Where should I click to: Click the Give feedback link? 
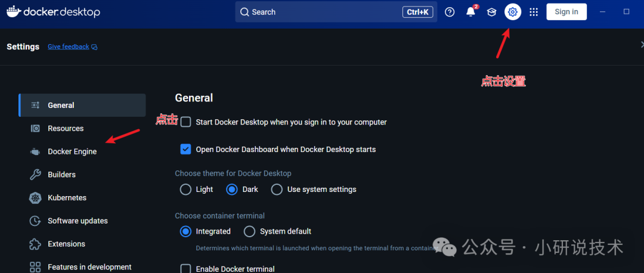69,47
